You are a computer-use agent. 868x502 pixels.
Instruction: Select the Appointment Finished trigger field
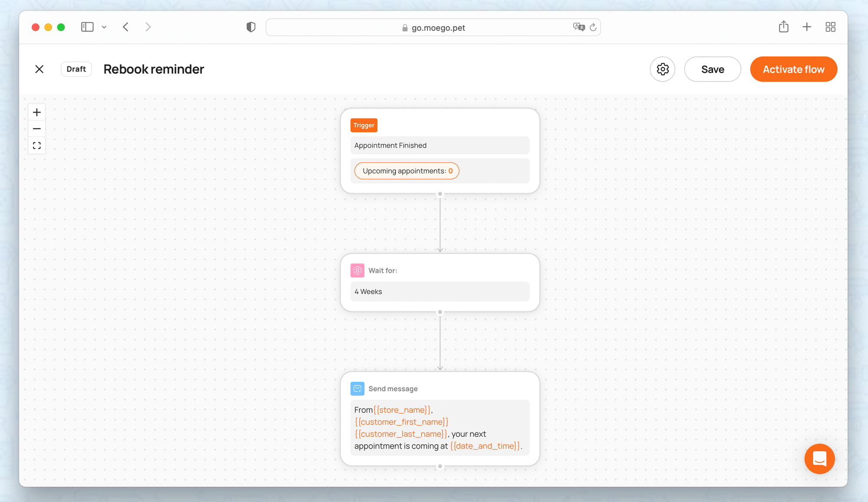(x=440, y=145)
